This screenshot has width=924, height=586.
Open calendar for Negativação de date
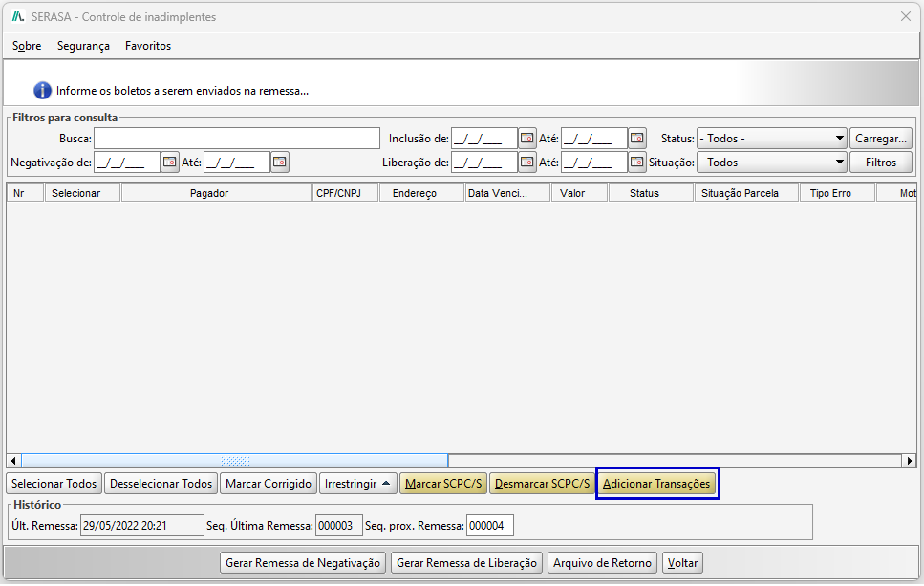pyautogui.click(x=170, y=163)
